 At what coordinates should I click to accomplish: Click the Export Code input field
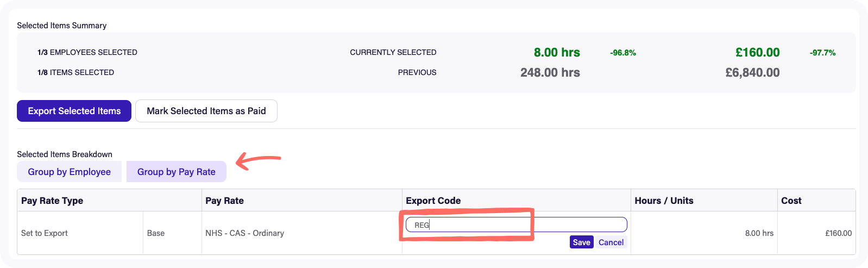(x=516, y=225)
